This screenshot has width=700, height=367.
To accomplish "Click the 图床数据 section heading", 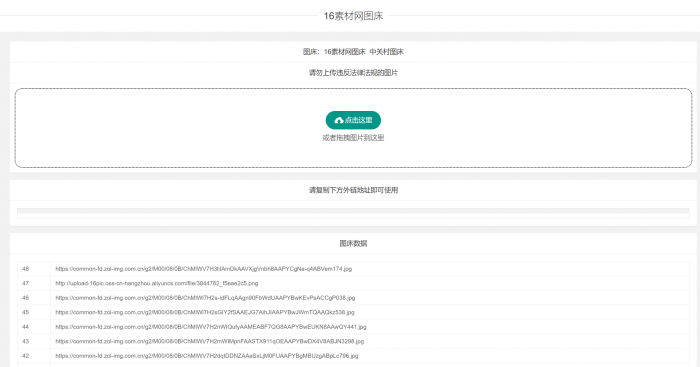I will click(x=353, y=243).
